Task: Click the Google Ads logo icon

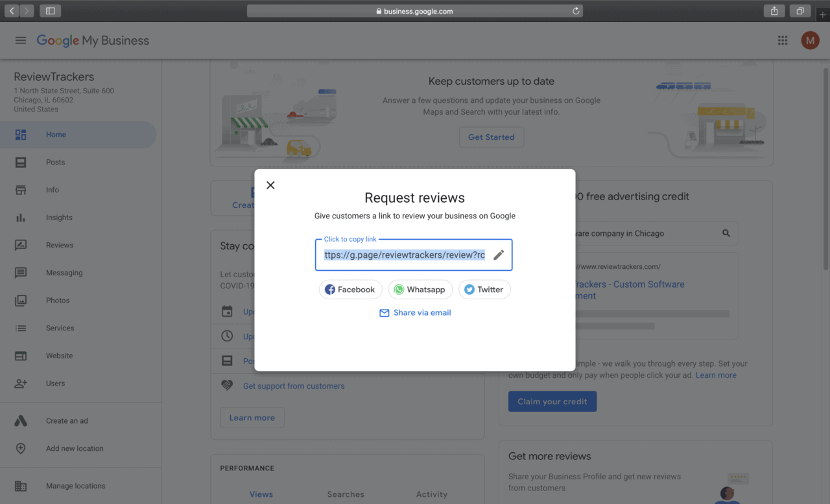Action: [x=21, y=421]
